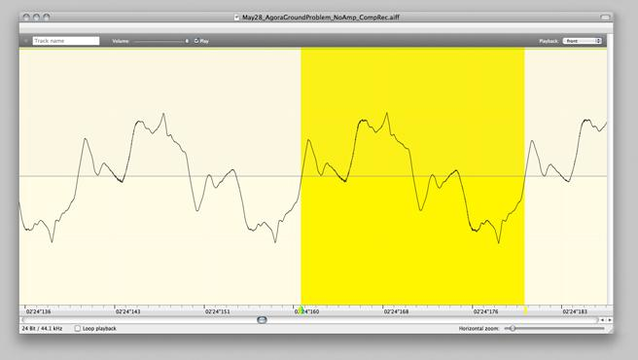Screen dimensions: 638x360
Task: Click the Playback dropdown stepper arrows
Action: pyautogui.click(x=599, y=41)
